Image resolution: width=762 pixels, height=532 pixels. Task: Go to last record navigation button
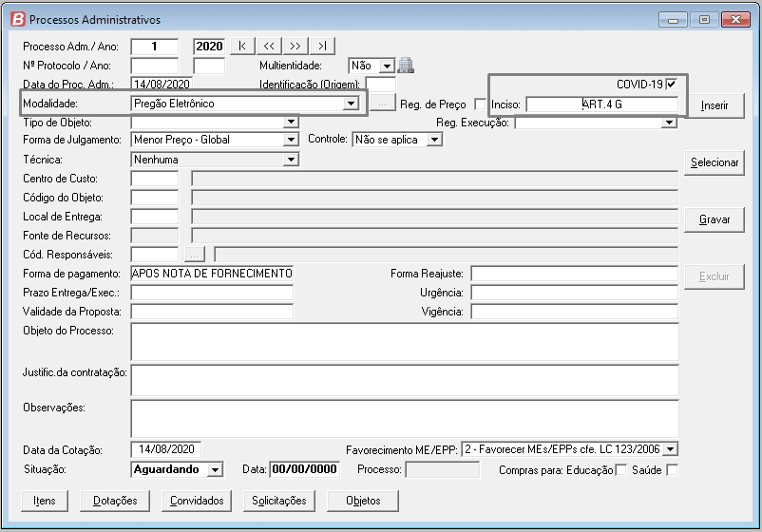(x=323, y=46)
